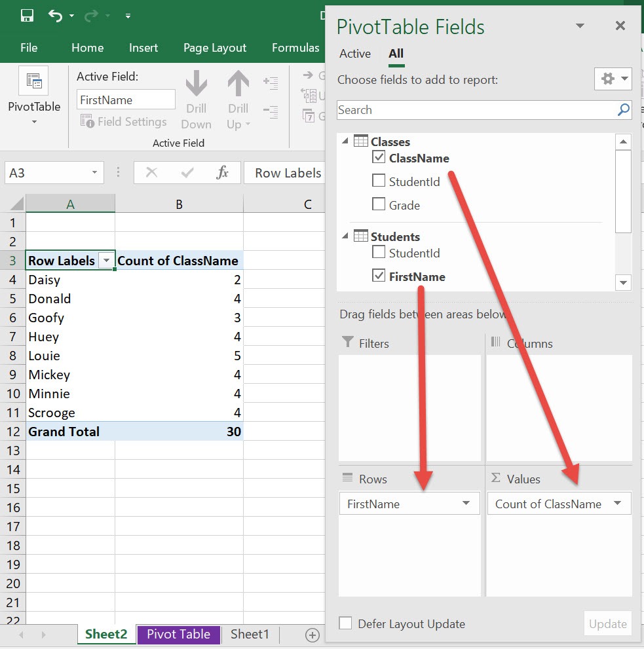Image resolution: width=644 pixels, height=649 pixels.
Task: Open PivotTable Fields task pane options arrow
Action: tap(580, 26)
